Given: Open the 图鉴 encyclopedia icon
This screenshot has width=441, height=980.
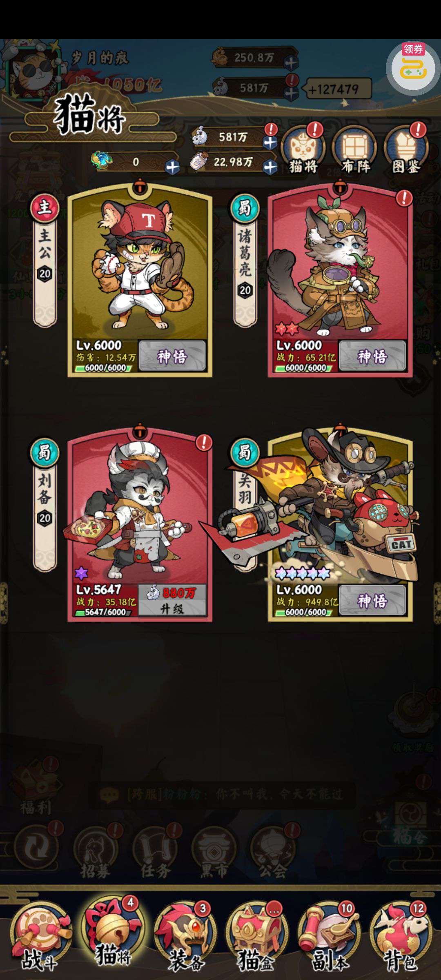Looking at the screenshot, I should click(x=406, y=150).
